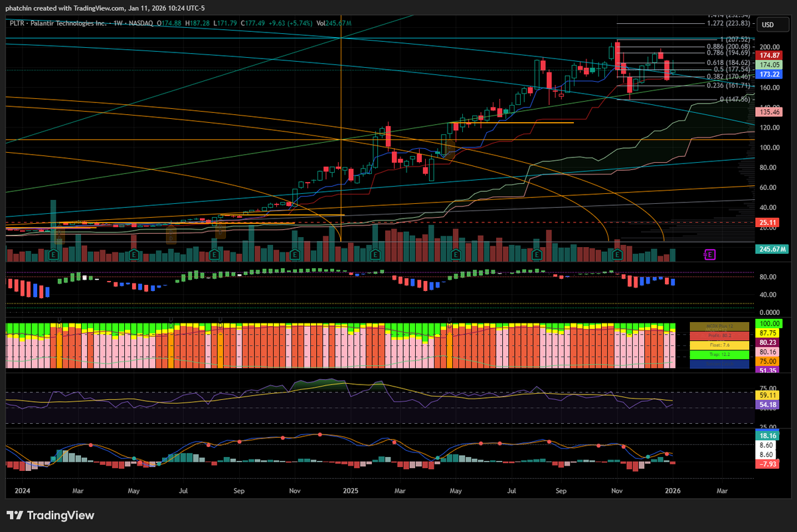Click the teal 245.67M volume label

(772, 249)
